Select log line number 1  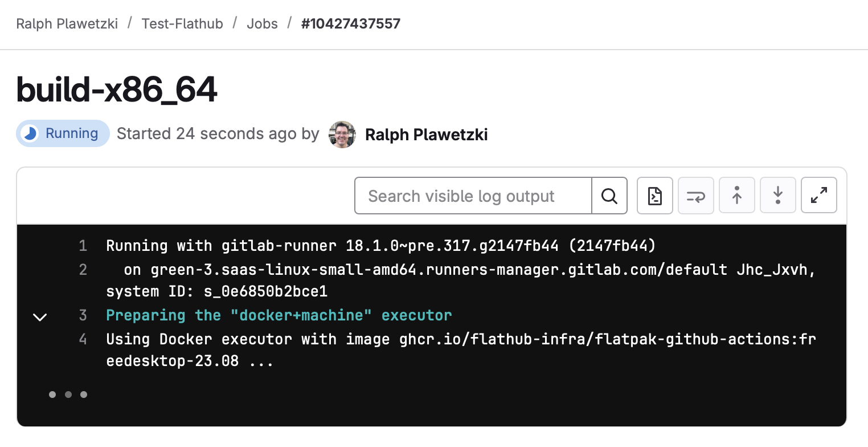[x=83, y=246]
